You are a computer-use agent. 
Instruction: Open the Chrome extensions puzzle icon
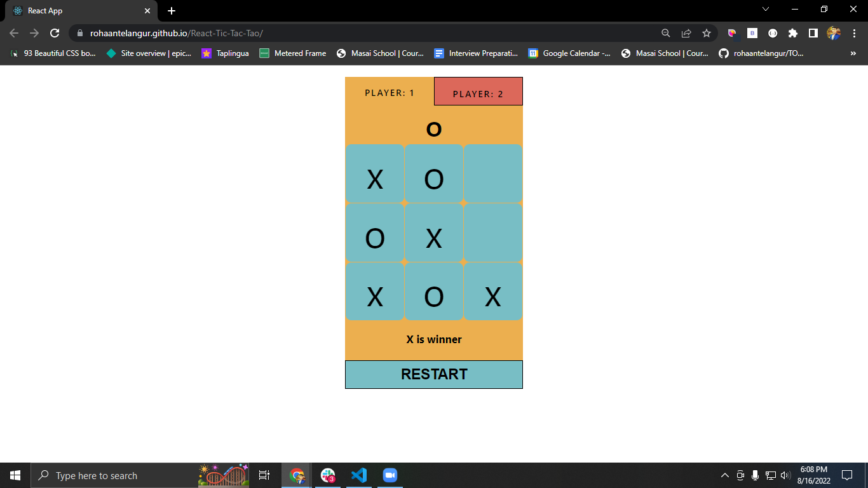tap(793, 32)
